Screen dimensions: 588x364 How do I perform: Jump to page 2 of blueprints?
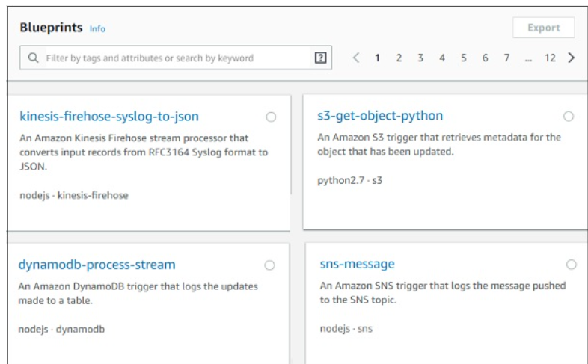pos(399,58)
